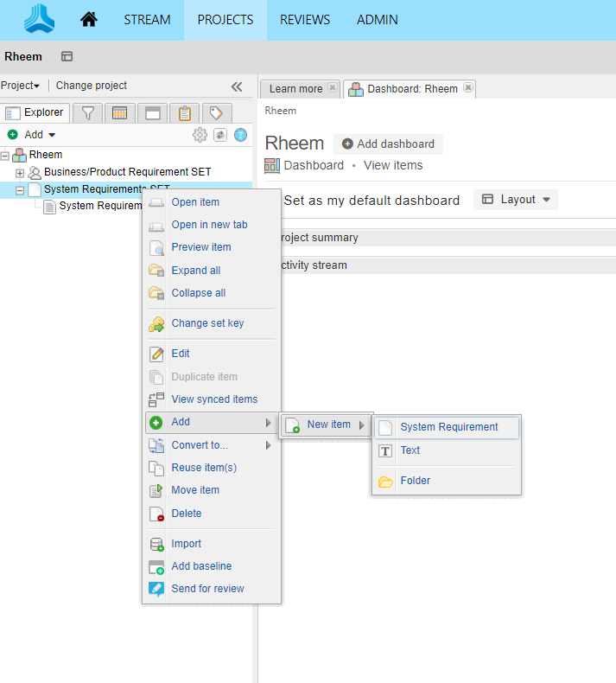
Task: Open the panel layout icon beside Rheem title
Action: coord(67,56)
